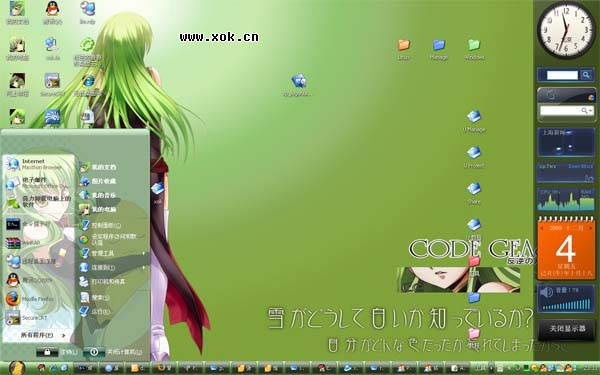Click the top sidebar search magnifier button
Screen dimensions: 600x375
[x=586, y=75]
